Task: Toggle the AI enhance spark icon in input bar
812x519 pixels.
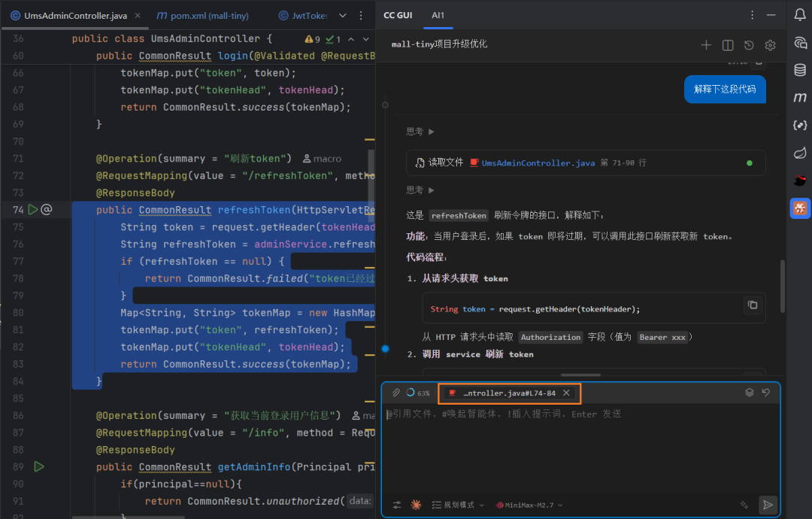Action: [416, 505]
